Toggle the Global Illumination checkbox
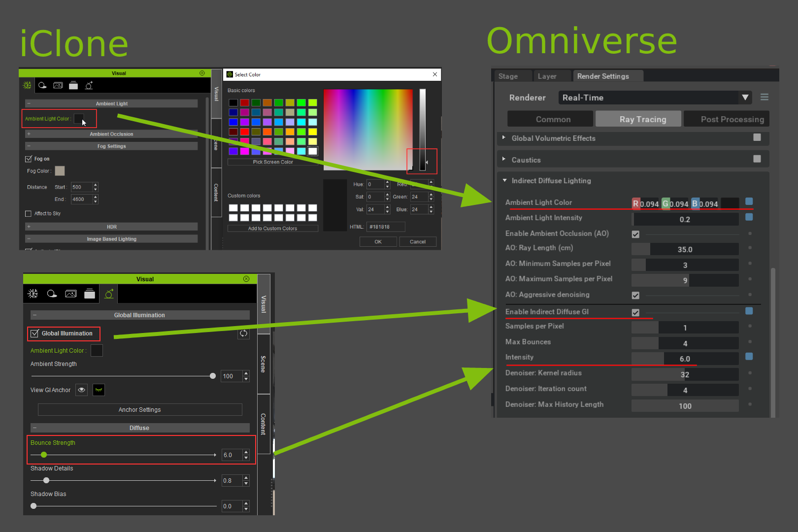Screen dimensions: 798x532 tap(35, 333)
